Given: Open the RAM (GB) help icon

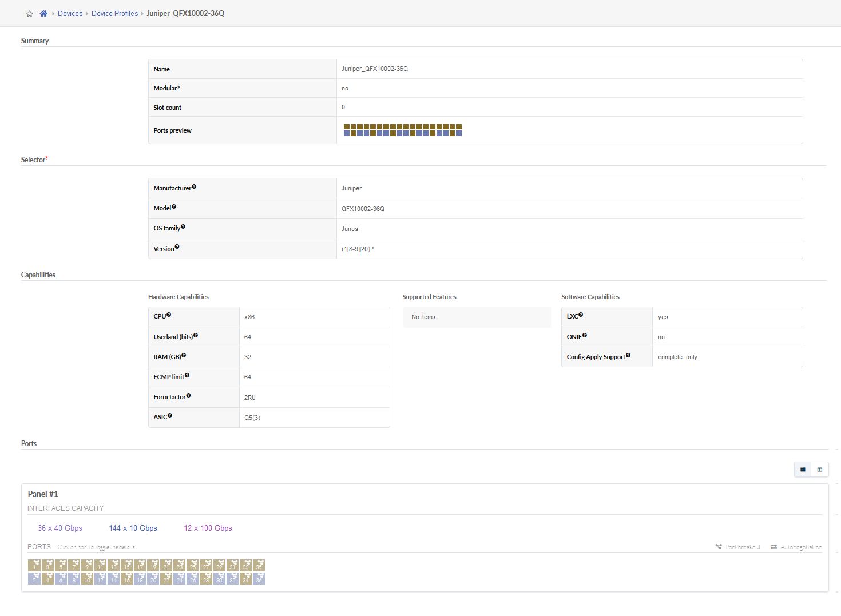Looking at the screenshot, I should click(184, 355).
